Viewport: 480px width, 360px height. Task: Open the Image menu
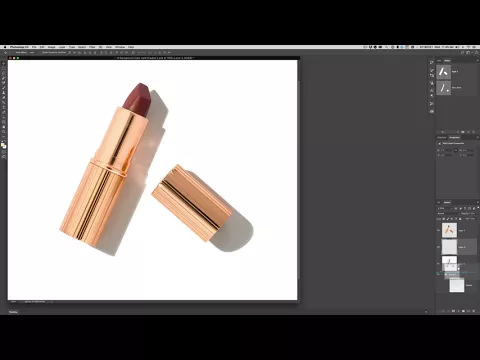click(x=51, y=47)
